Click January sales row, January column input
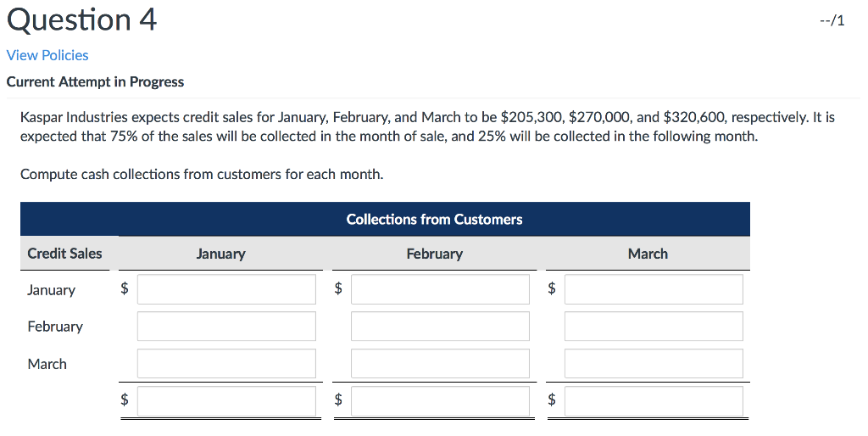 click(x=226, y=289)
